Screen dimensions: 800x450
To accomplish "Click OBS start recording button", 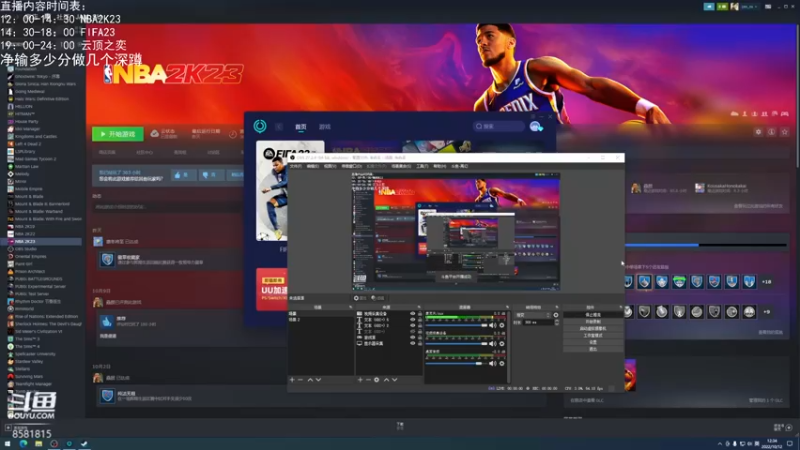I will 593,321.
